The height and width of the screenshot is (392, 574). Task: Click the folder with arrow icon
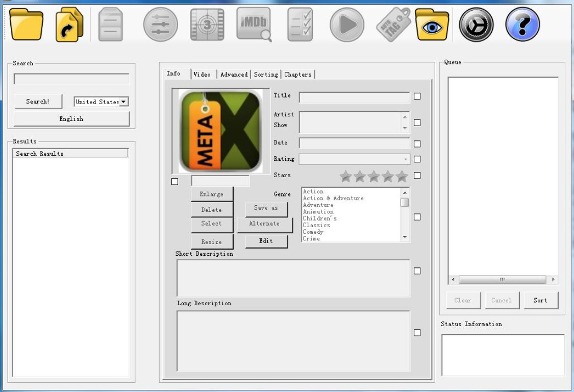(x=69, y=24)
